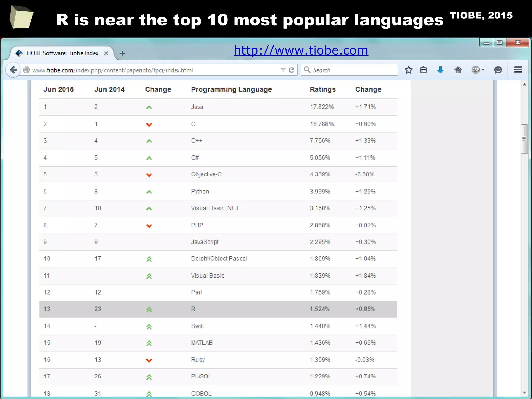Screen dimensions: 532x399
Task: Click the double up arrow in MATLAB row
Action: pos(149,343)
